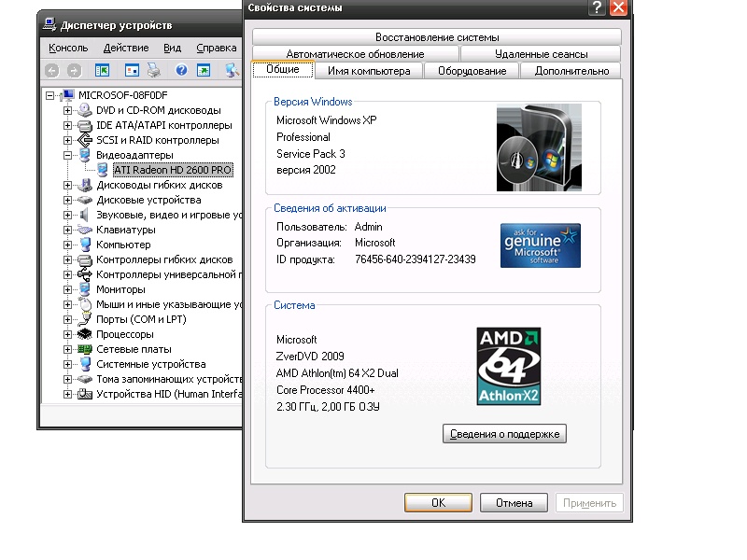
Task: Click the ATI Radeon HD 2600 PRO device icon
Action: [103, 170]
